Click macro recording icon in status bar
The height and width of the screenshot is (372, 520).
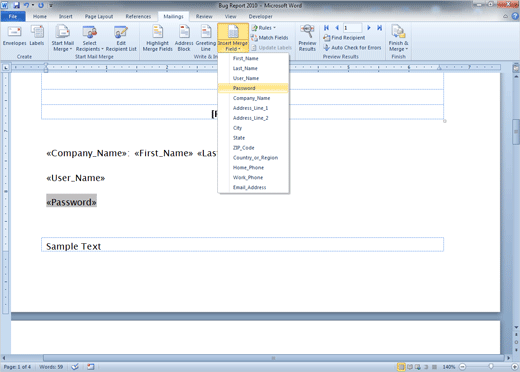coord(91,367)
